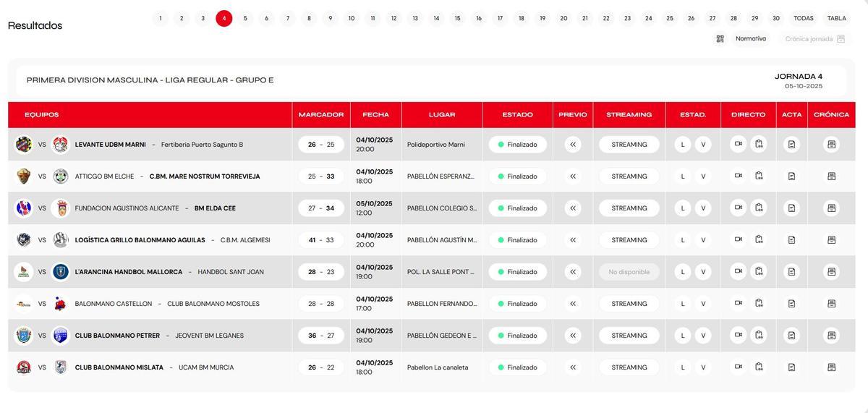Open acta for Club Balonmano Mislata match

(x=791, y=367)
